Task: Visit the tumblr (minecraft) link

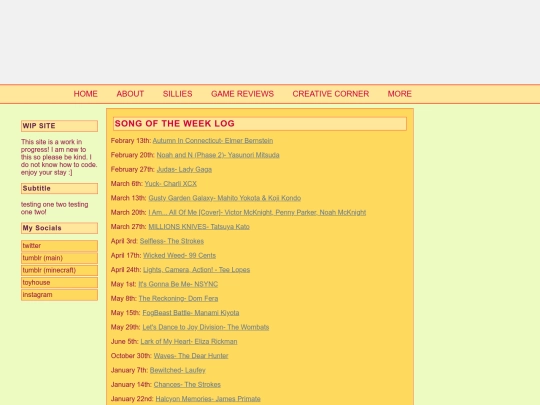Action: click(59, 270)
